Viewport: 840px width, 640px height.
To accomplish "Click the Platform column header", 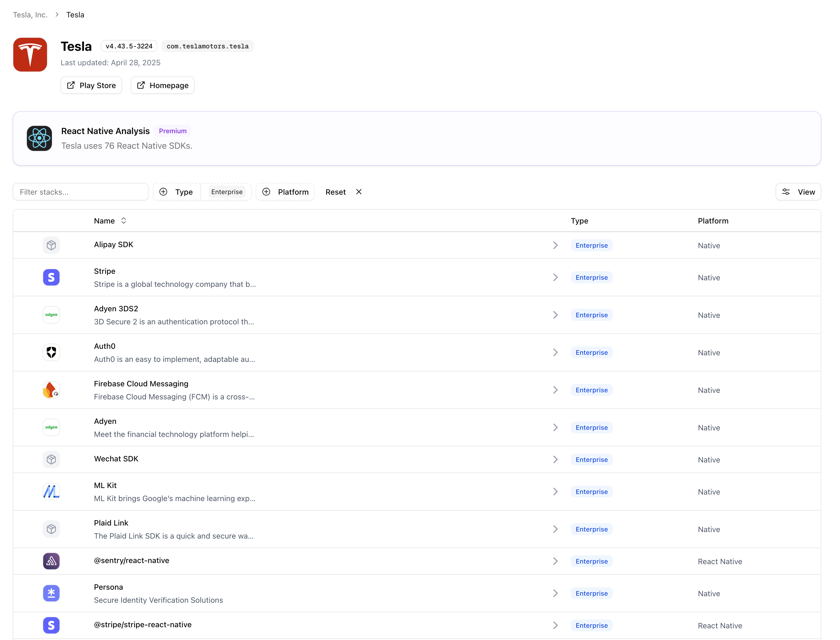I will click(713, 221).
